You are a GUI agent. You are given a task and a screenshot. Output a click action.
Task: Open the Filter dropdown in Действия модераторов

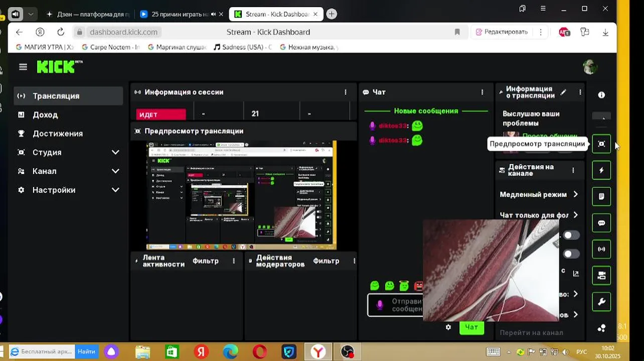click(326, 261)
